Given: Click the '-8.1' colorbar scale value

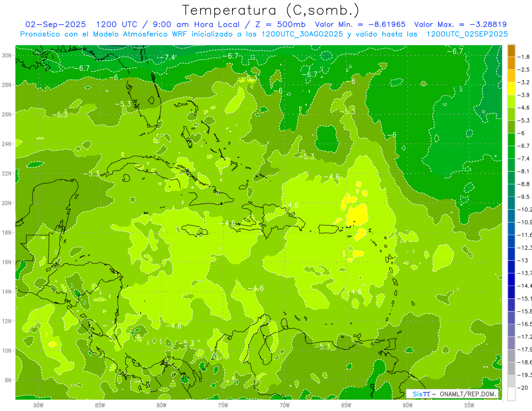Looking at the screenshot, I should pos(524,171).
